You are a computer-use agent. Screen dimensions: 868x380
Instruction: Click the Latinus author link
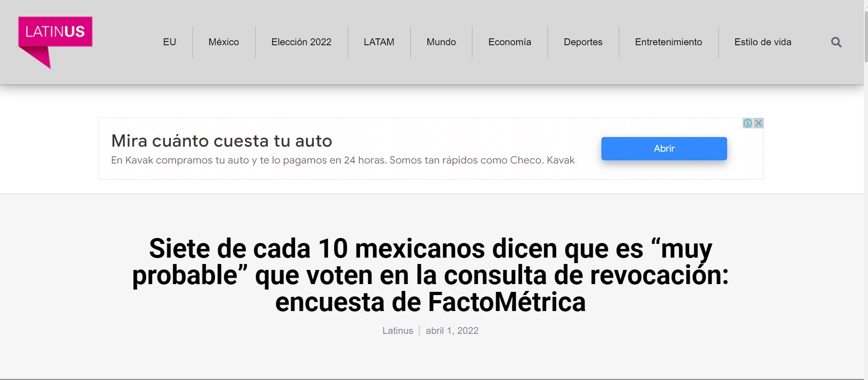397,331
